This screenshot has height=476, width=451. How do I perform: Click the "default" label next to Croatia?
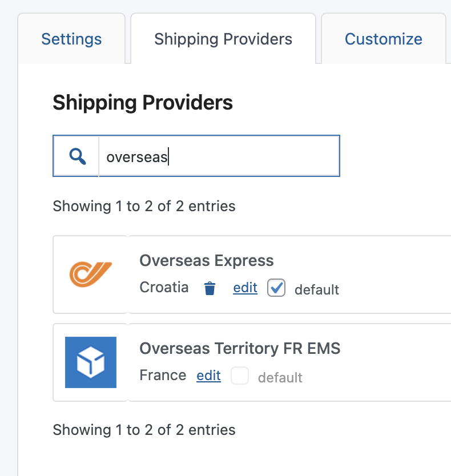pyautogui.click(x=316, y=290)
